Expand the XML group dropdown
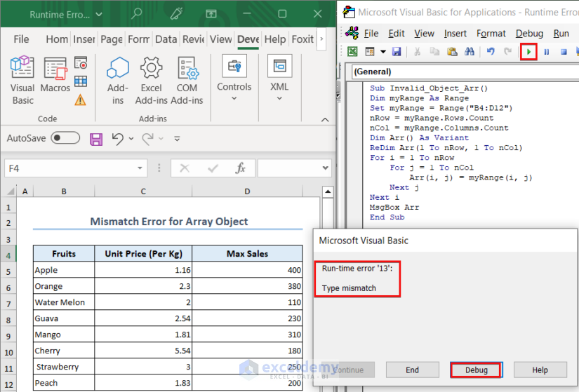This screenshot has width=579, height=392. [279, 99]
